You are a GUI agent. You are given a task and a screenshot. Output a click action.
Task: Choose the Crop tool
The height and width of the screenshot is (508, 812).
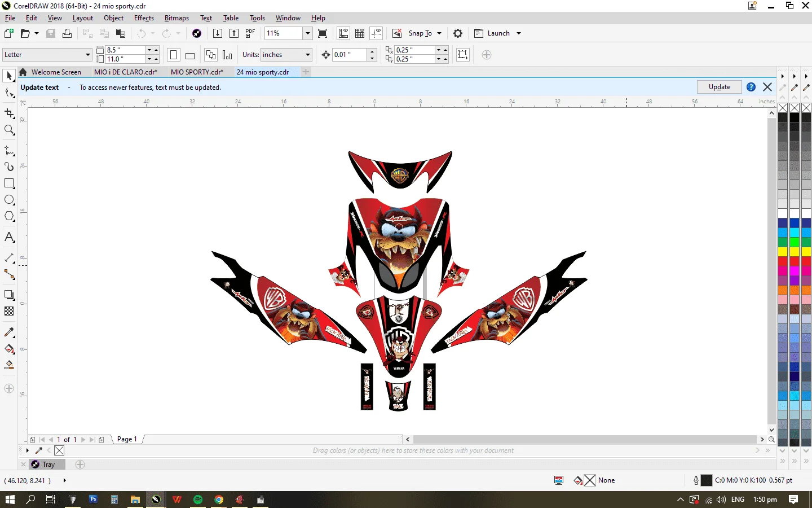9,113
